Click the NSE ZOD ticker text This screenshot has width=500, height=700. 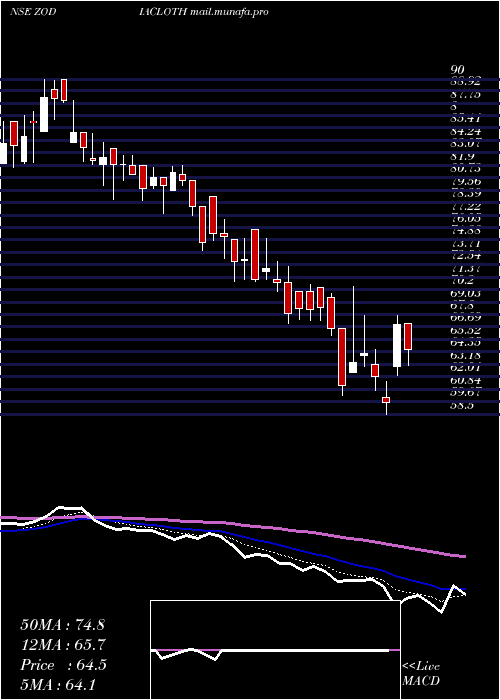(33, 12)
